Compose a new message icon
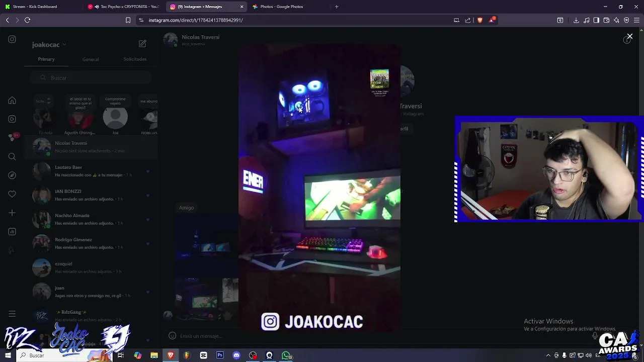This screenshot has width=644, height=362. point(142,44)
